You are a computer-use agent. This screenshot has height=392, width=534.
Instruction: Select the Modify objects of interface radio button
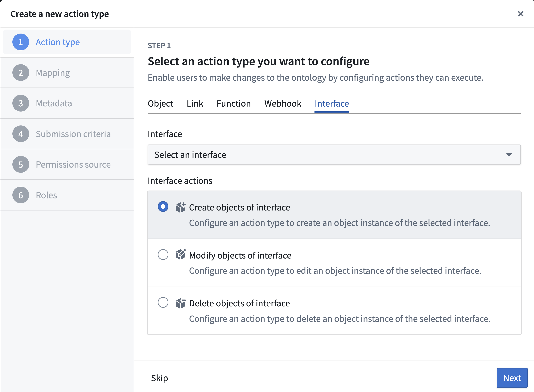pyautogui.click(x=163, y=255)
